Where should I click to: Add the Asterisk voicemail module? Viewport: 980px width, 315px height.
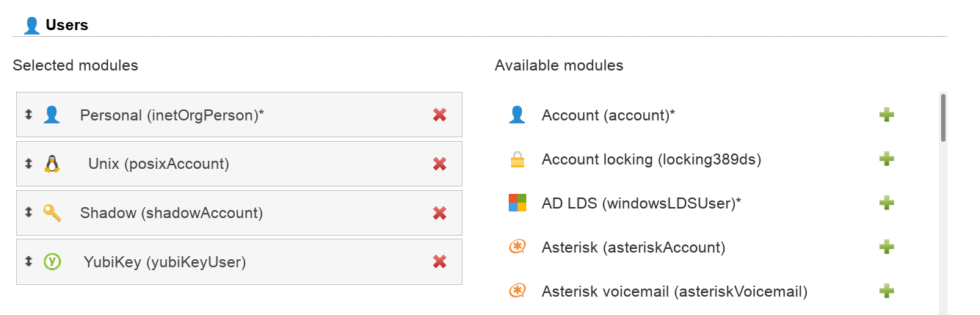pos(887,292)
